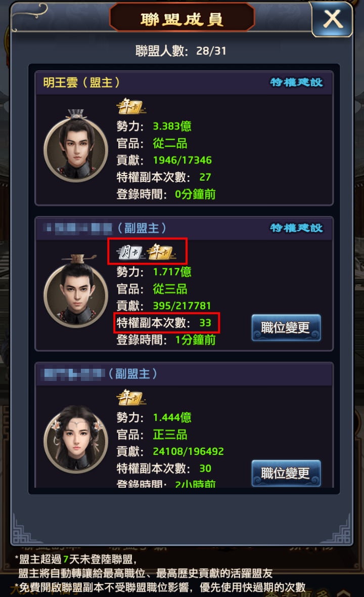Select the first 副盟主 name header
The height and width of the screenshot is (597, 364).
click(105, 228)
